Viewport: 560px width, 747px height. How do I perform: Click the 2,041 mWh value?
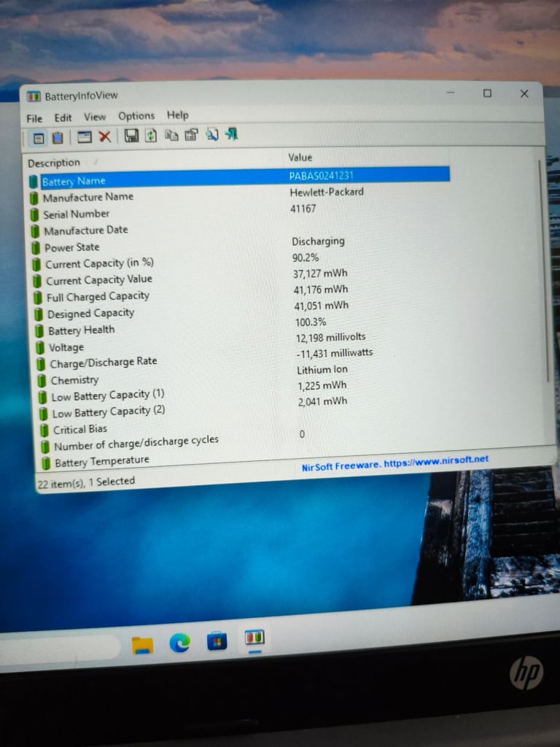pos(323,402)
